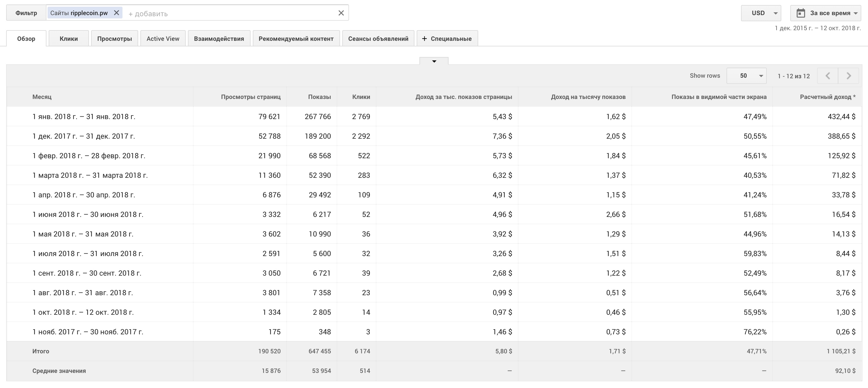Add a Специальные custom tab
This screenshot has height=388, width=868.
(x=447, y=38)
